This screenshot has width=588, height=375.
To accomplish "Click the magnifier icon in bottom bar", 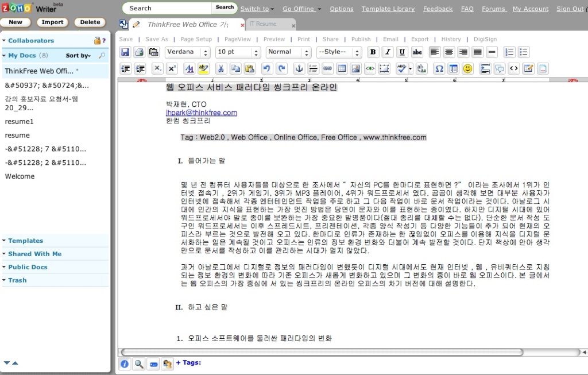I will (139, 364).
